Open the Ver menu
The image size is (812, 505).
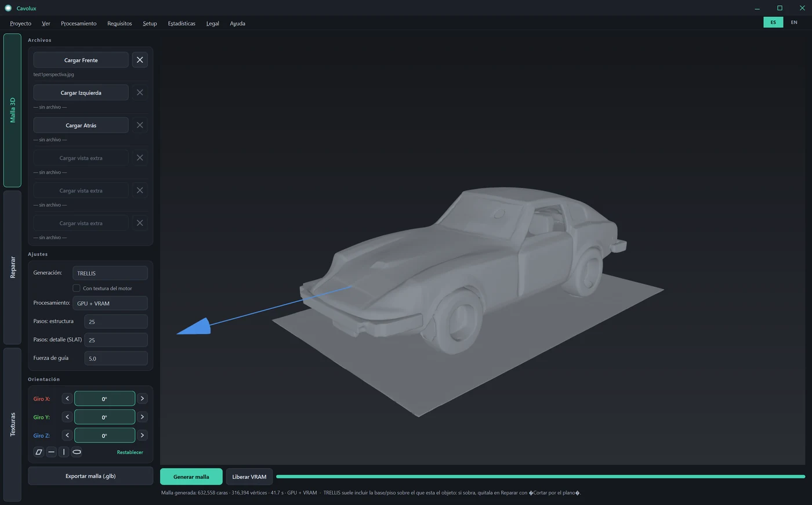point(46,23)
